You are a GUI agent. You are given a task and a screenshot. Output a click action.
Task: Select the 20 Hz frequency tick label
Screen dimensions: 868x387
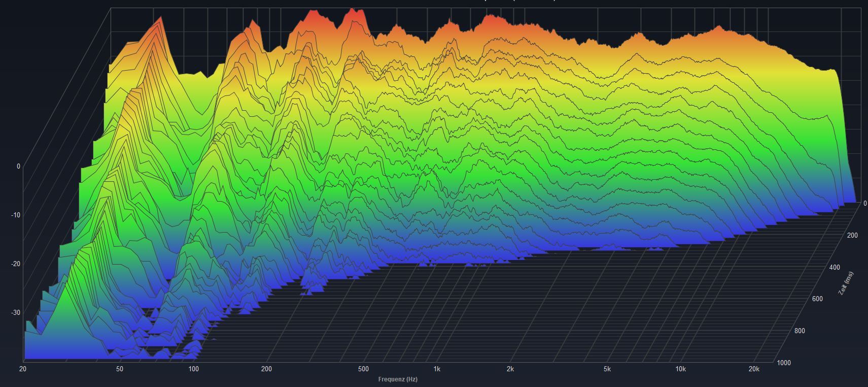point(23,369)
